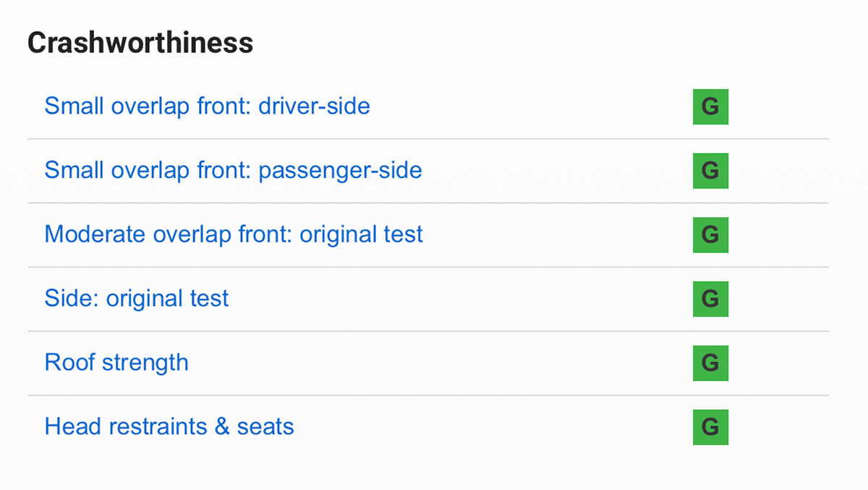Click the divider line below the passenger-side row
868x490 pixels.
pos(428,203)
